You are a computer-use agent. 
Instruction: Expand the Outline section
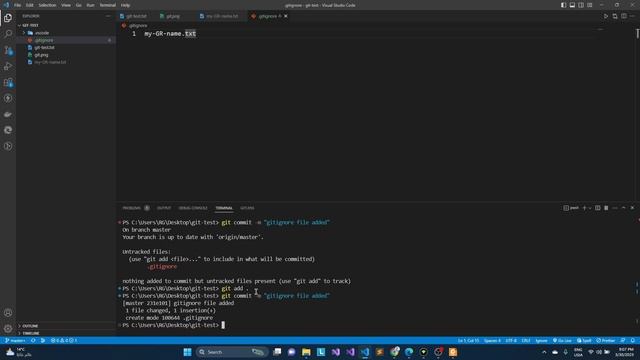pos(29,326)
